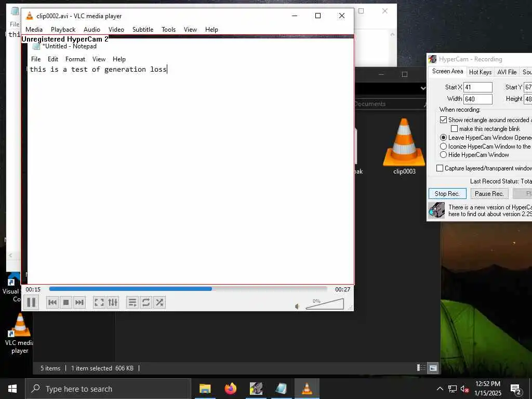Enable make this rectangle blink checkbox

454,129
